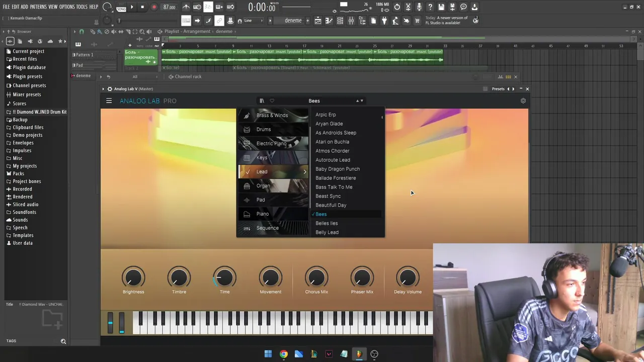Click the Analog Lab next preset arrow

[x=362, y=101]
